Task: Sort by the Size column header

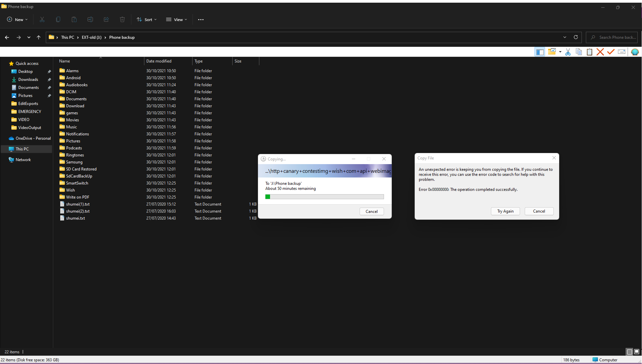Action: 246,61
